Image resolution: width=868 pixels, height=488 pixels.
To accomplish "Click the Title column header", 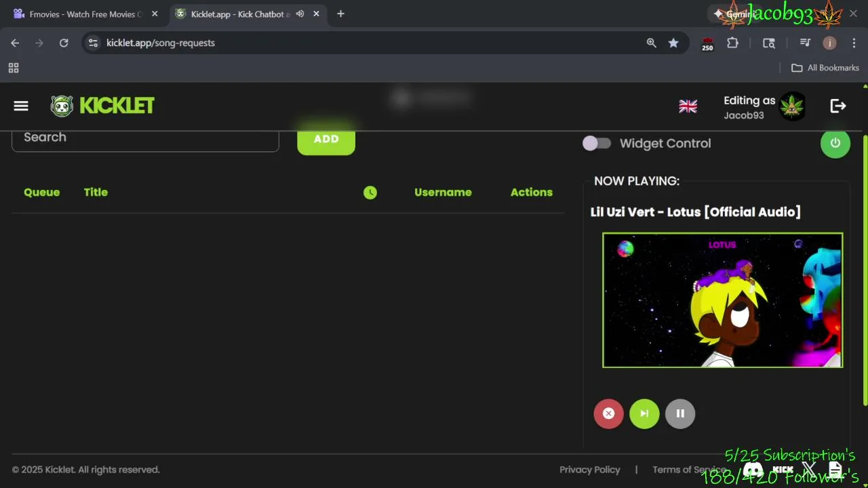I will (x=96, y=192).
